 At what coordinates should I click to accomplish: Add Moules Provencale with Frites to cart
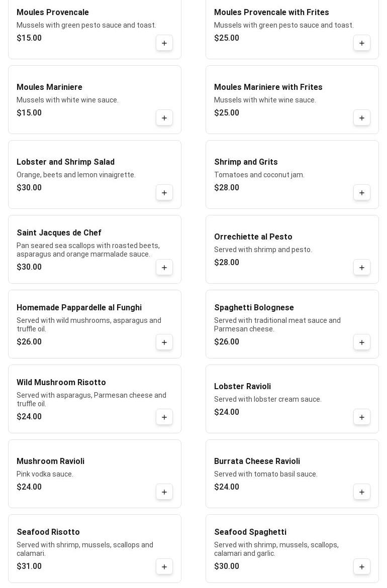[362, 43]
